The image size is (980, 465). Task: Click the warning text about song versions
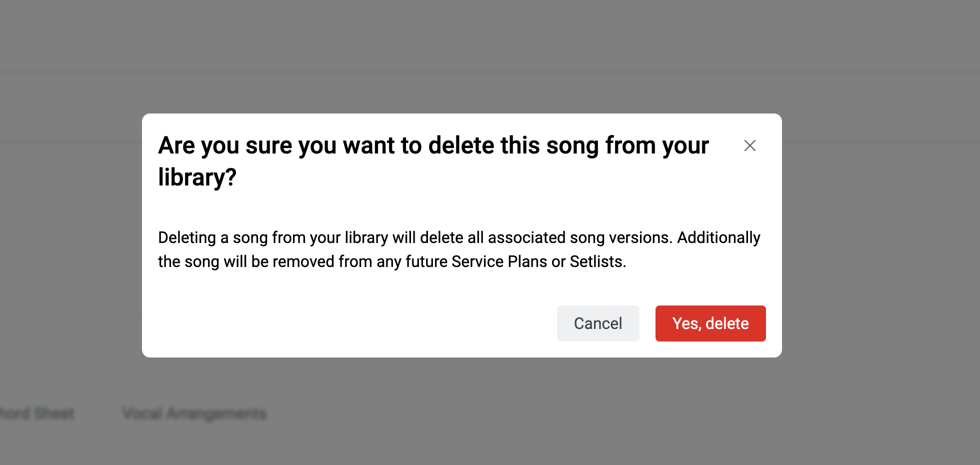(459, 249)
